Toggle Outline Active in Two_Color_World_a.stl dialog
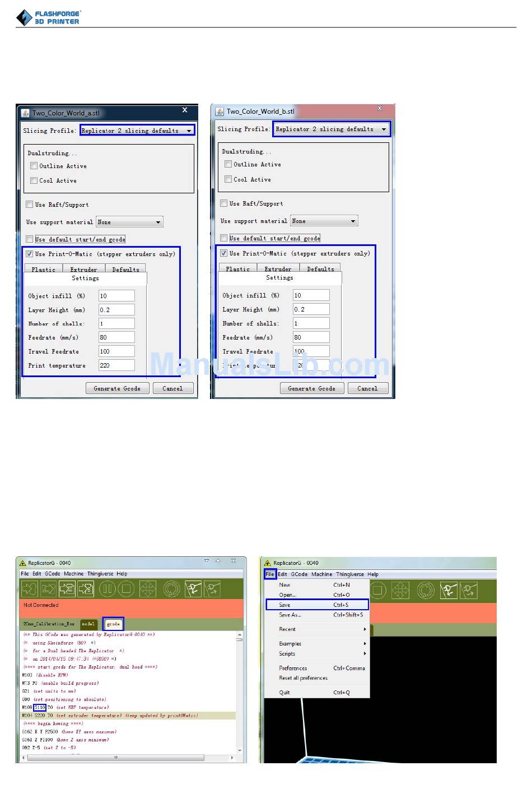 (x=34, y=166)
